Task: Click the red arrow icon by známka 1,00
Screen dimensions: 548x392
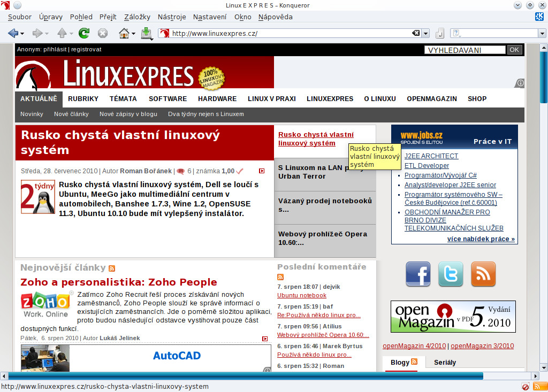Action: [262, 171]
